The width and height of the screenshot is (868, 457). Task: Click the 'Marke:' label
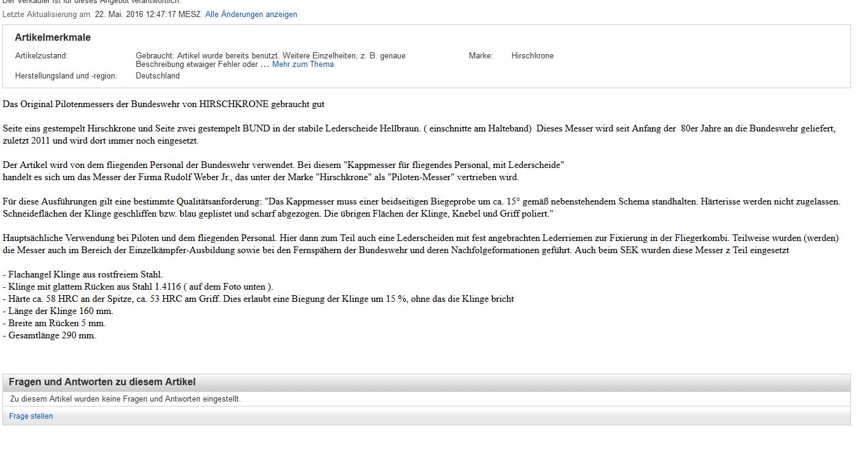[481, 55]
